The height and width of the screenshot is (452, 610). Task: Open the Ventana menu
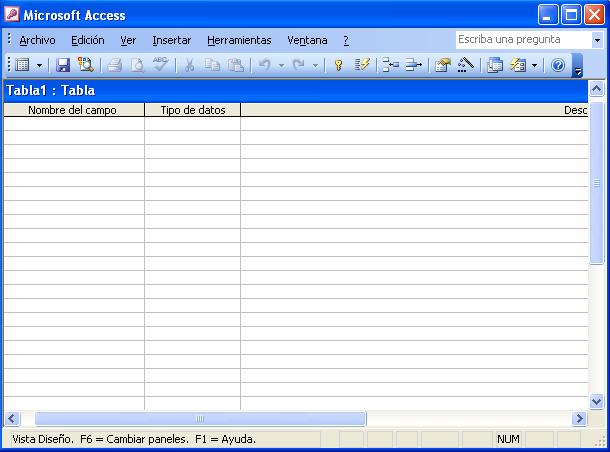point(307,40)
